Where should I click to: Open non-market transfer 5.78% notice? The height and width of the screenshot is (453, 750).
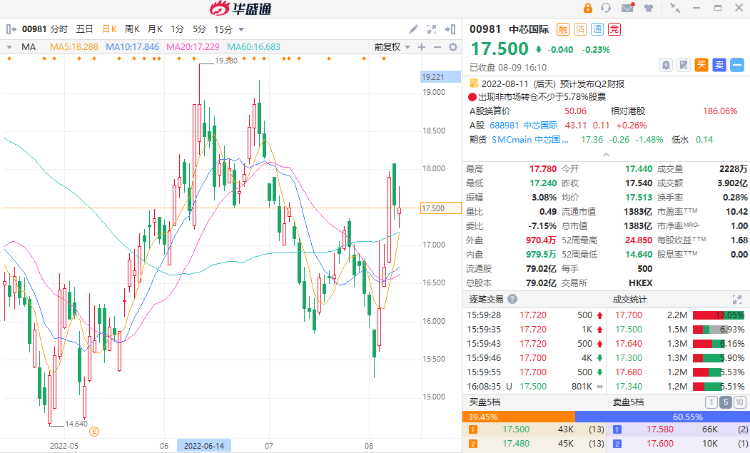point(542,97)
